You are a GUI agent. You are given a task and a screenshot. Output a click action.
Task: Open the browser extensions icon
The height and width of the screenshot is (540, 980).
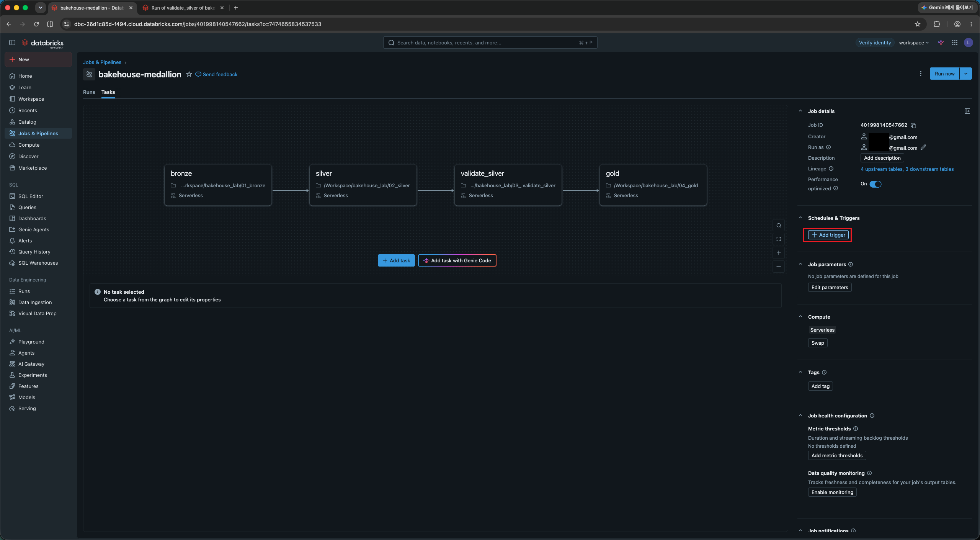coord(937,24)
